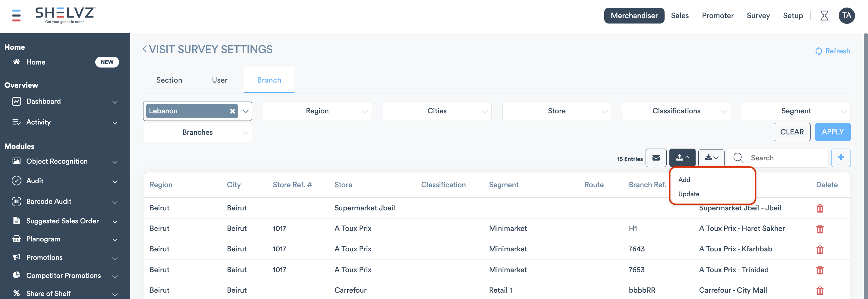Image resolution: width=868 pixels, height=299 pixels.
Task: Click the hourglass icon in header
Action: coord(824,15)
